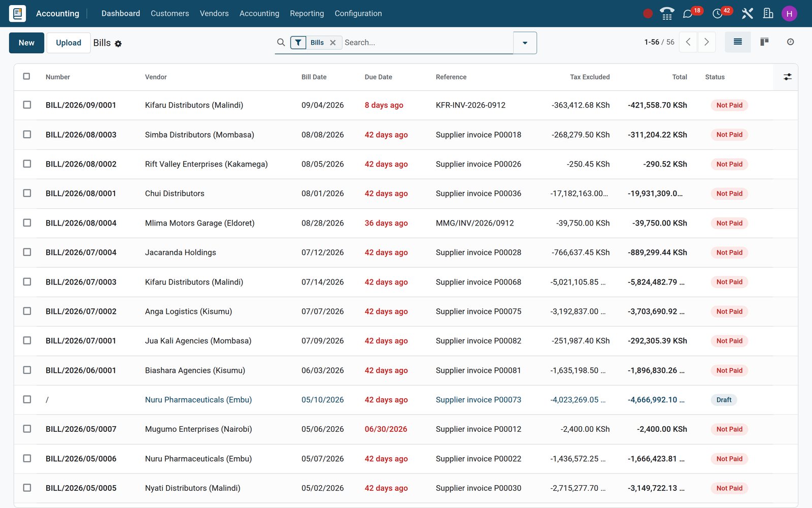Check the box for BILL/2026/09/0001
Screen dimensions: 812x508
pyautogui.click(x=27, y=105)
